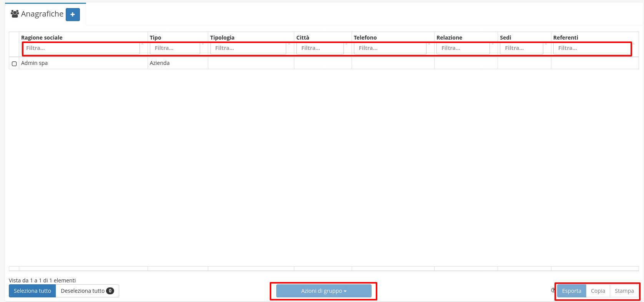
Task: Click into the Tipologia filter input
Action: click(248, 48)
